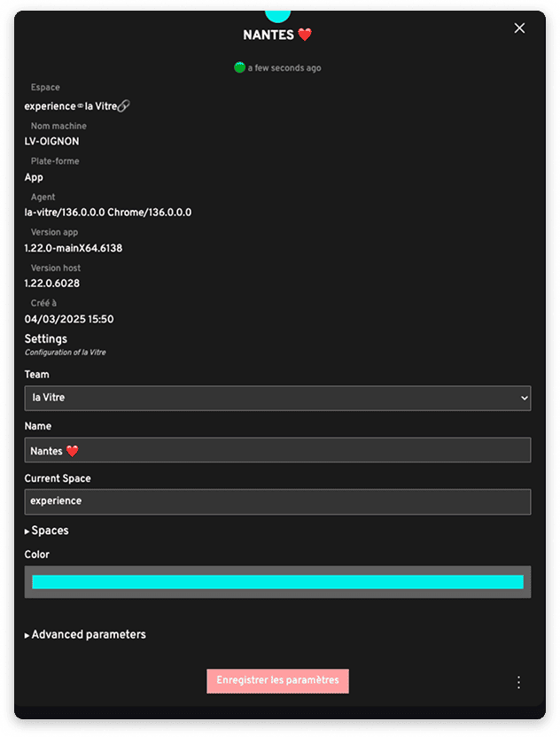This screenshot has width=560, height=737.
Task: Click Enregistrer les paramètres button
Action: [277, 680]
